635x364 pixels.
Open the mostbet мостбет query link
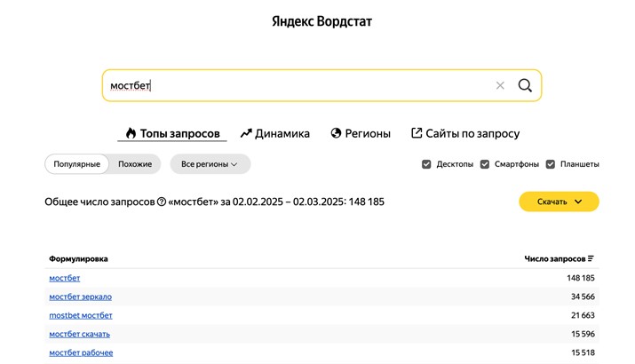[x=81, y=315]
